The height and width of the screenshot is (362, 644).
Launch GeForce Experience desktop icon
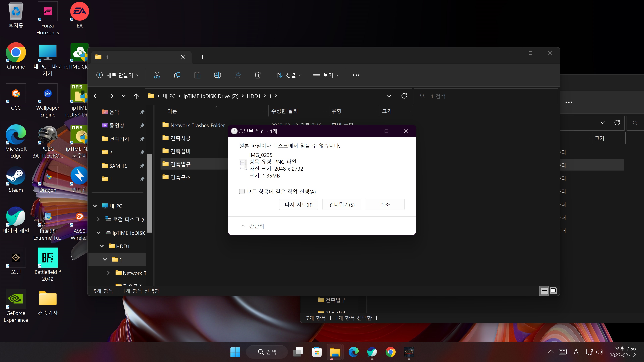pyautogui.click(x=16, y=306)
